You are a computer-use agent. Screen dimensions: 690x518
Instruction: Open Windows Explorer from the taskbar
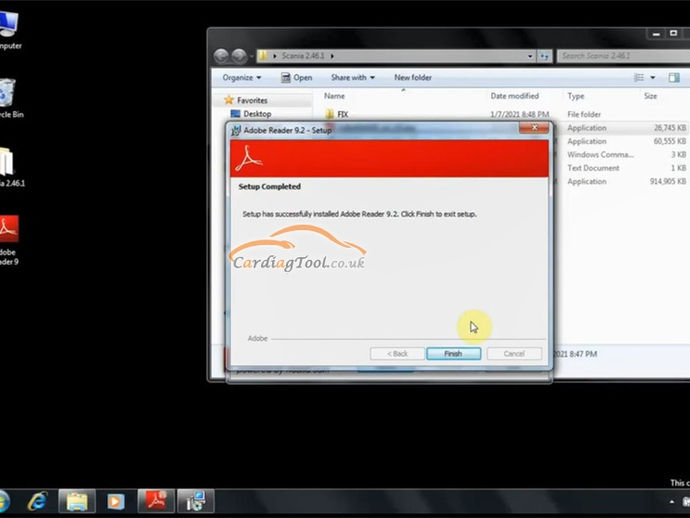click(x=77, y=501)
